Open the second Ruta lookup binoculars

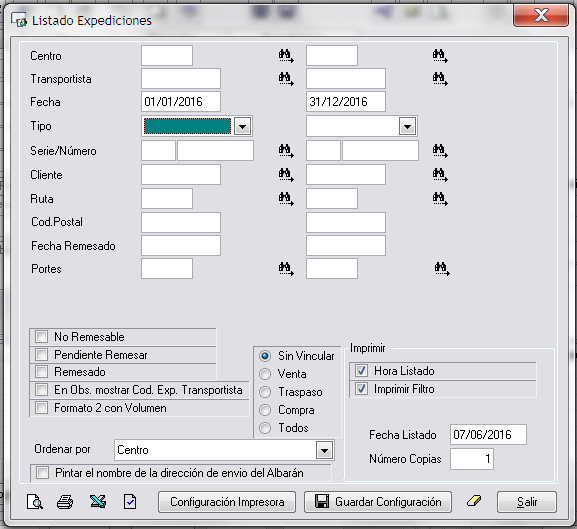[x=440, y=199]
